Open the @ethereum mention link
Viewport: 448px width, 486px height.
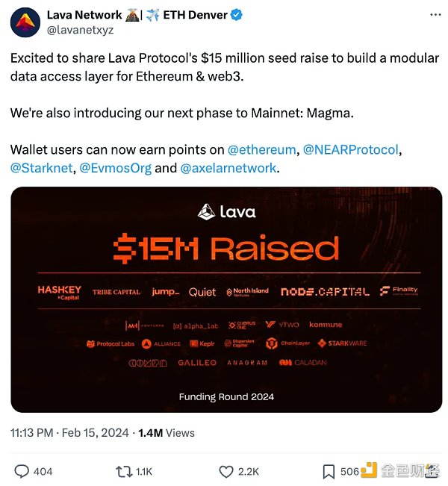pos(262,149)
